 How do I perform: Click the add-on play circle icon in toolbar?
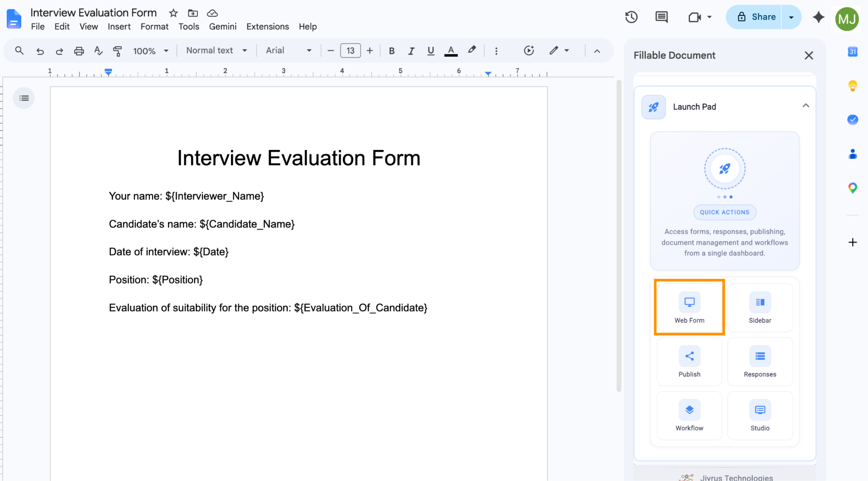[529, 51]
